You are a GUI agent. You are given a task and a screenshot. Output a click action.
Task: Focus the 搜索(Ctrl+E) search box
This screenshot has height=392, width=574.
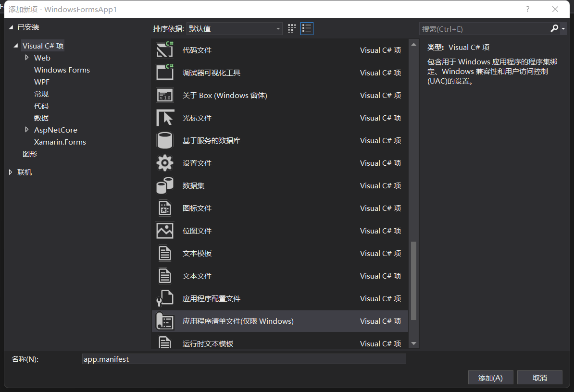(x=485, y=29)
